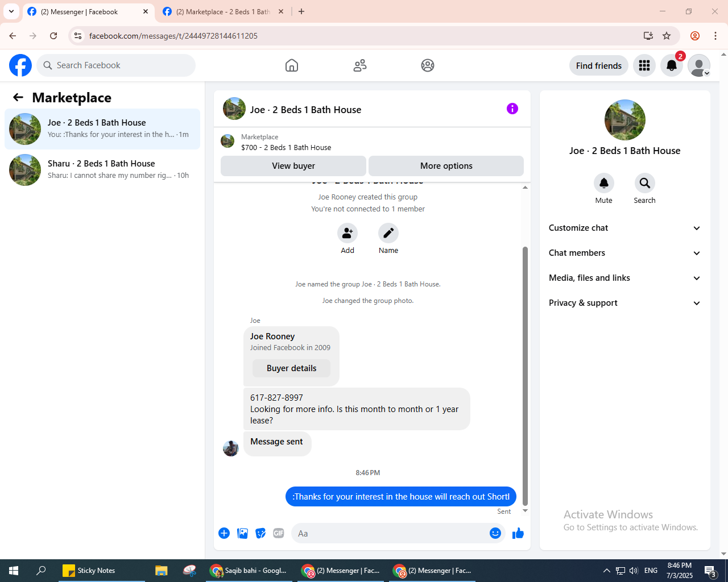This screenshot has width=728, height=582.
Task: Click the chat vertical scrollbar thumb
Action: click(x=525, y=376)
